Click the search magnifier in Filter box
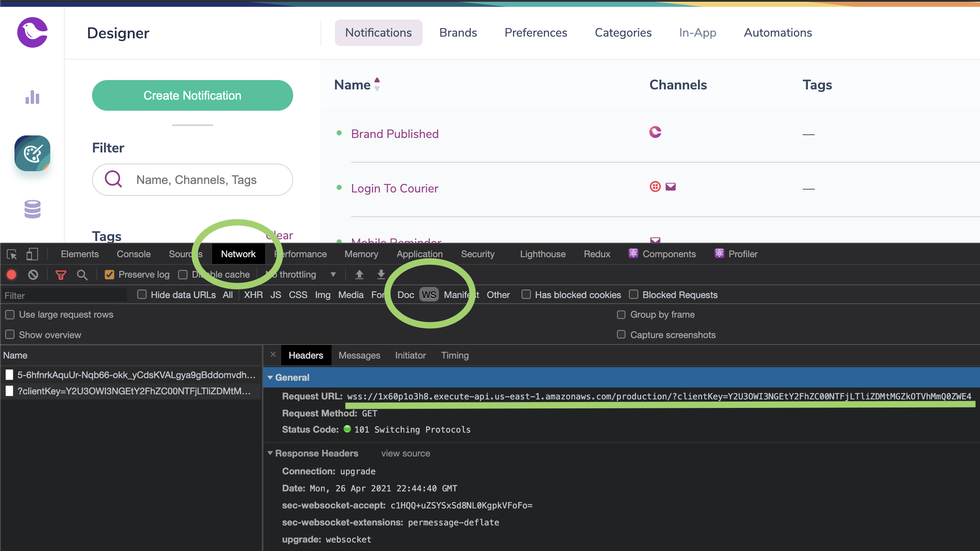980x551 pixels. [x=113, y=179]
